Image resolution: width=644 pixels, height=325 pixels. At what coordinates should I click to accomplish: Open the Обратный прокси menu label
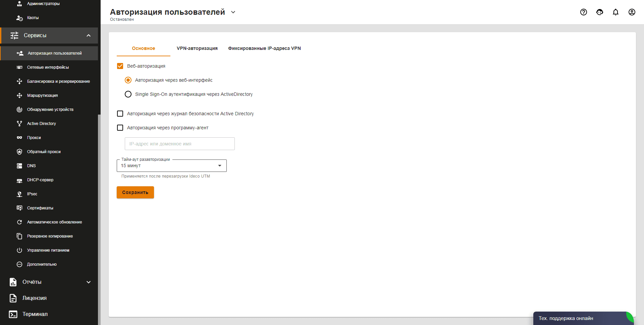click(44, 152)
